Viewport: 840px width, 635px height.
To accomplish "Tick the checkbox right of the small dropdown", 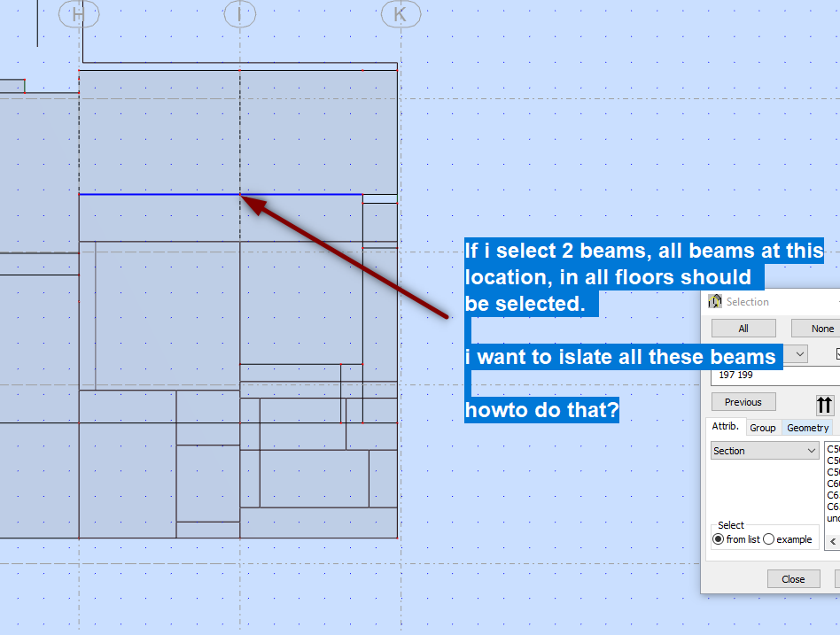I will pyautogui.click(x=836, y=354).
